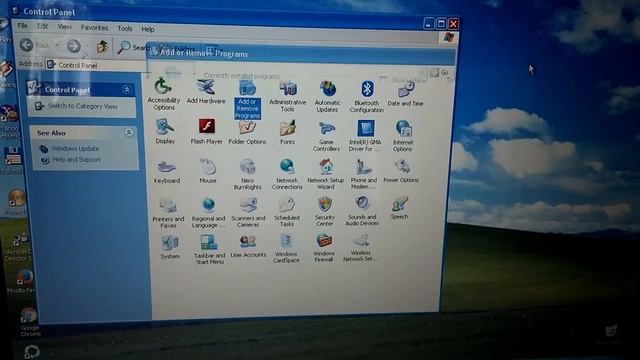This screenshot has height=360, width=640.
Task: Open Keyboard settings icon
Action: (x=167, y=172)
